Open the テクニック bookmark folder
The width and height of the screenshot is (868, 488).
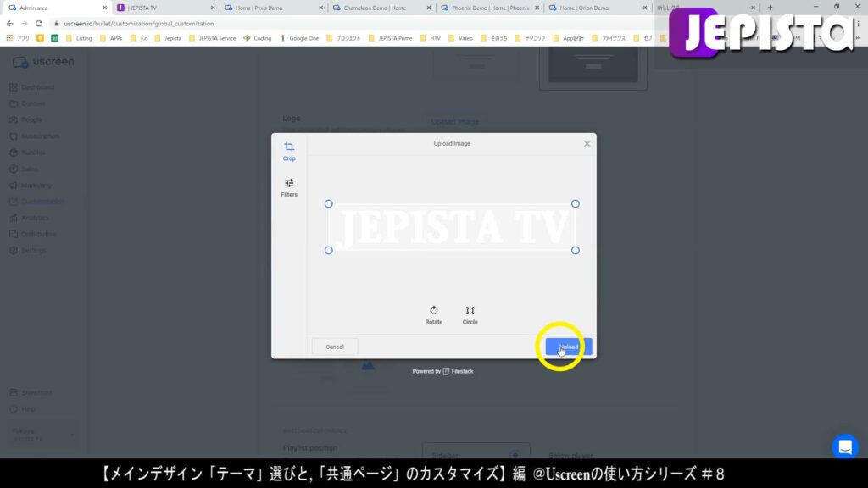tap(530, 38)
